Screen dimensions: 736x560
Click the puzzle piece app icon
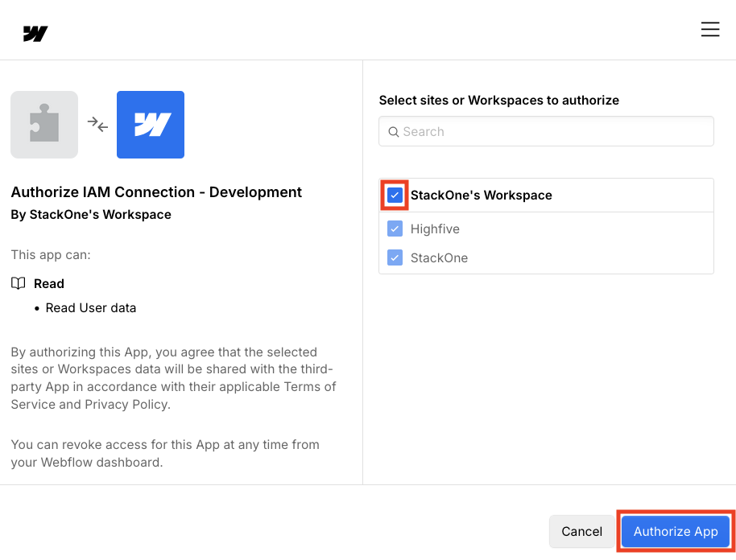click(43, 124)
